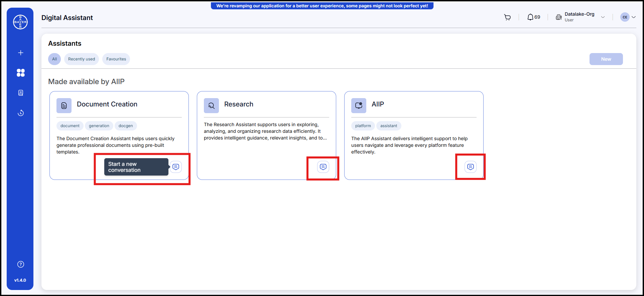Click the plus icon in the sidebar
This screenshot has width=644, height=296.
21,53
